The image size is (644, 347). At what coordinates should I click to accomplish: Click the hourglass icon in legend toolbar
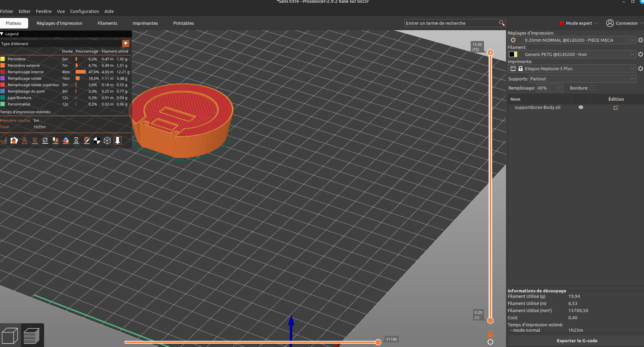76,140
